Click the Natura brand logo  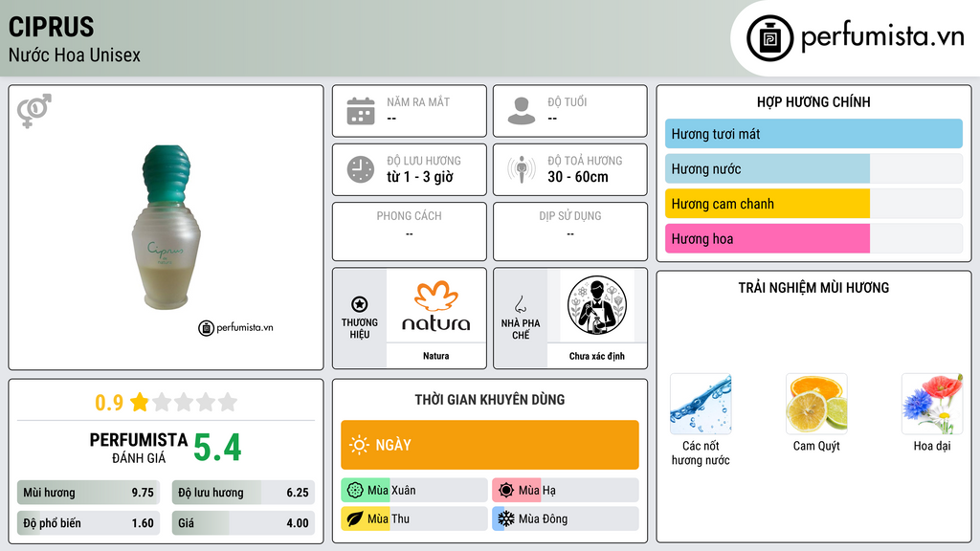pos(436,305)
